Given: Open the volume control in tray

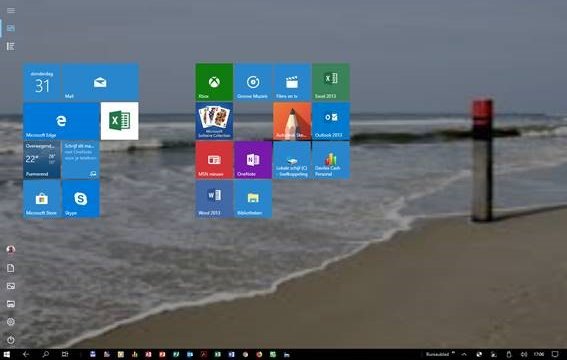Looking at the screenshot, I should (x=524, y=355).
